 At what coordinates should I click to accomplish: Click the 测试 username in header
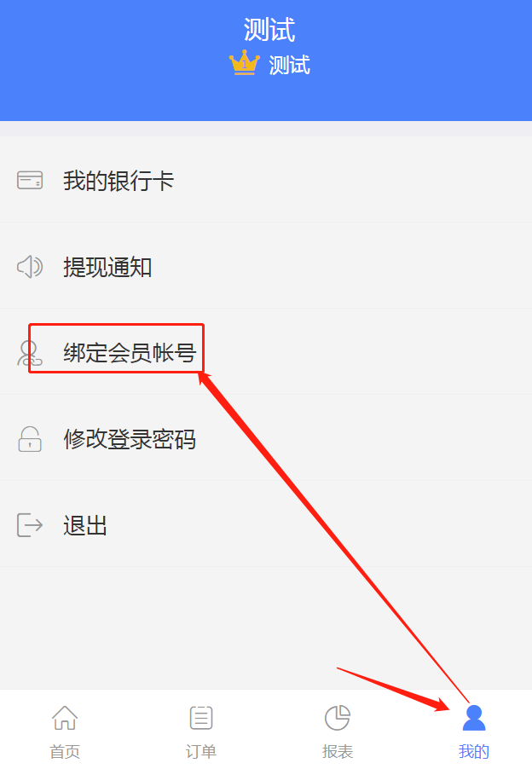(x=269, y=30)
